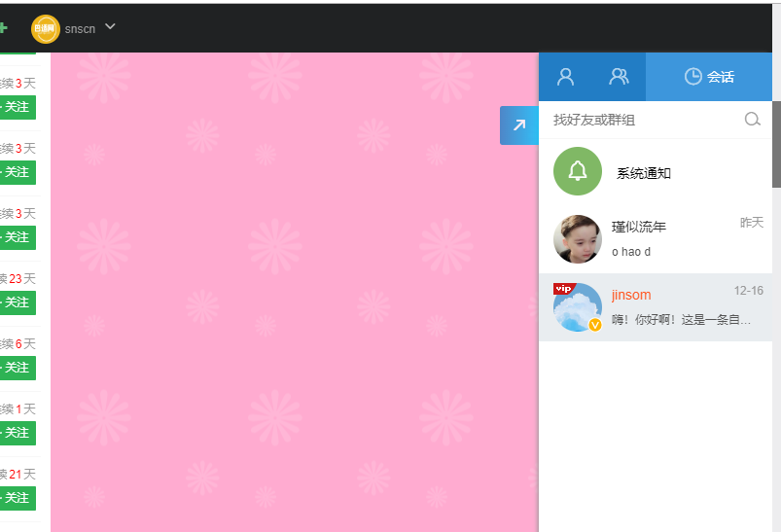
Task: Follow the user with 23 consecutive days
Action: 17,302
